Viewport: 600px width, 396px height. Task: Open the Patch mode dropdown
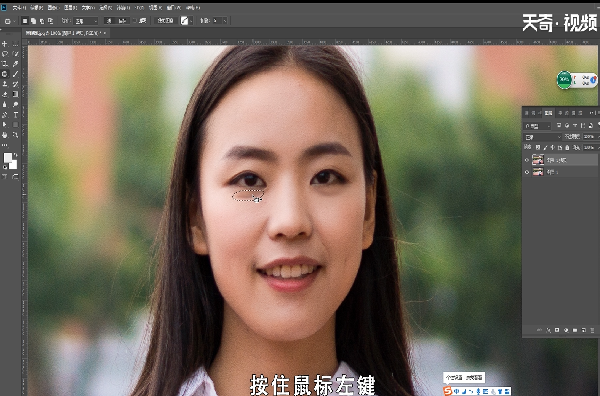[85, 21]
